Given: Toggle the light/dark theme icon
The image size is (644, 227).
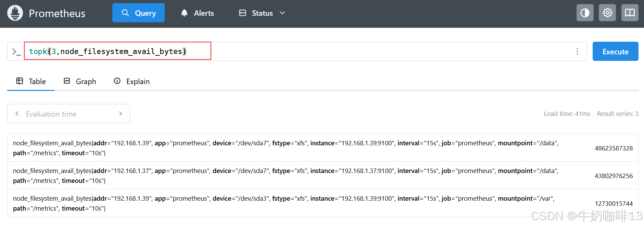Looking at the screenshot, I should pyautogui.click(x=585, y=13).
